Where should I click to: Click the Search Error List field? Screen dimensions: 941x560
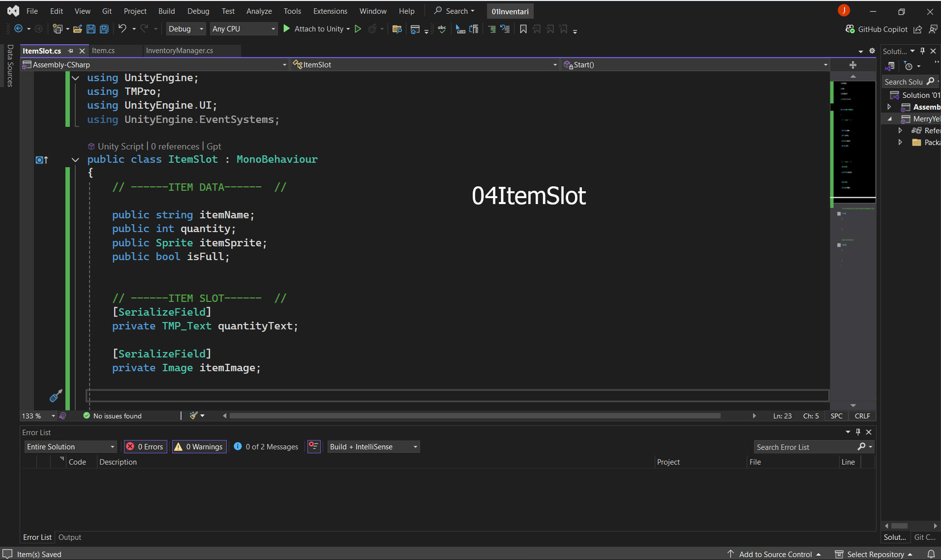click(804, 447)
